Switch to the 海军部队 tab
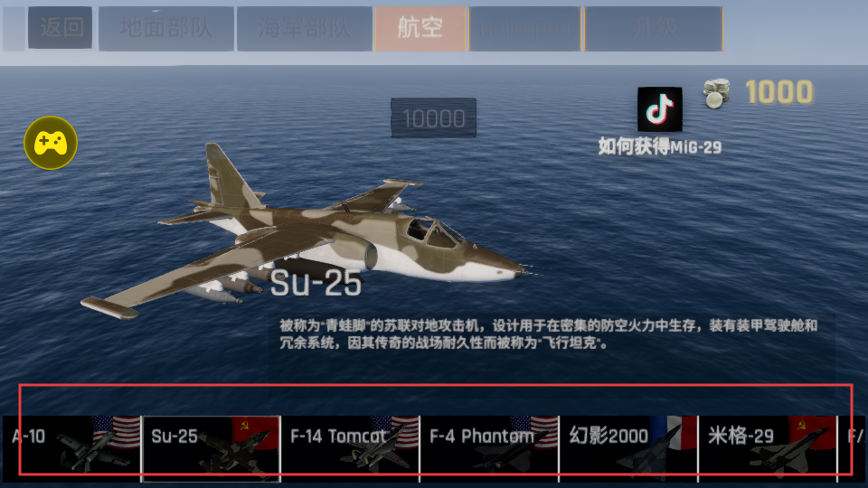868x488 pixels. pyautogui.click(x=305, y=28)
